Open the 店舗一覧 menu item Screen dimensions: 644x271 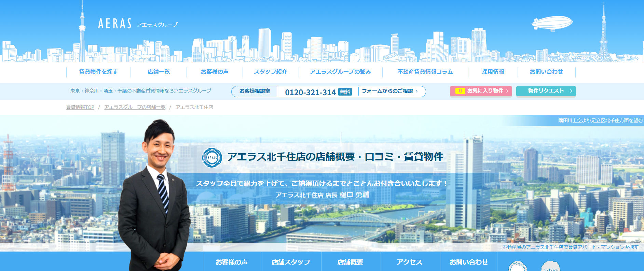pyautogui.click(x=159, y=72)
